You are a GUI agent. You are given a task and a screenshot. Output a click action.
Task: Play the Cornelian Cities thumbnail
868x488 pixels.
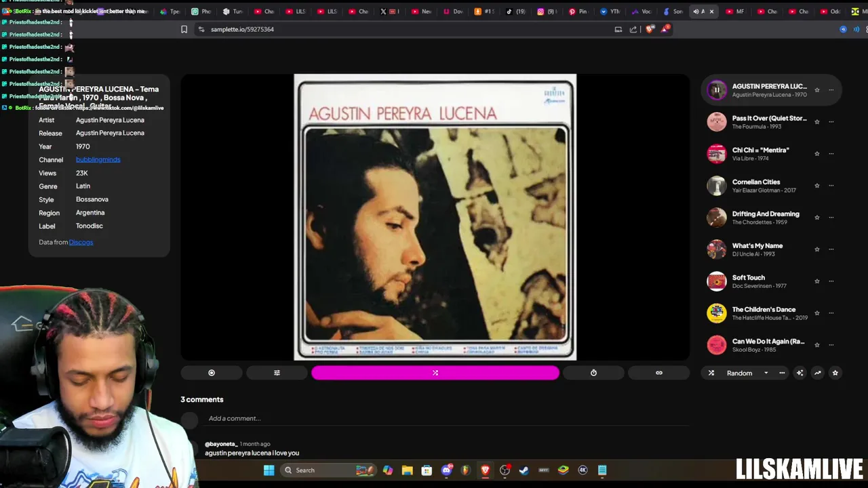716,186
